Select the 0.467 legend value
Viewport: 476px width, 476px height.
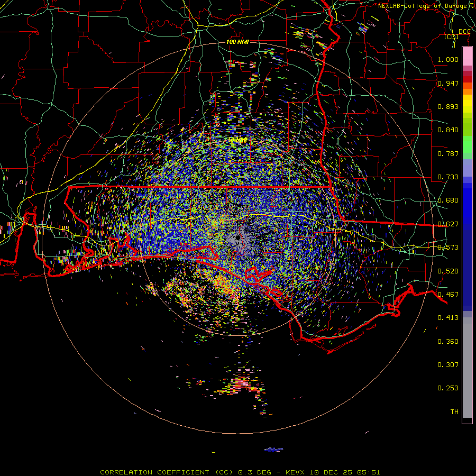click(448, 295)
